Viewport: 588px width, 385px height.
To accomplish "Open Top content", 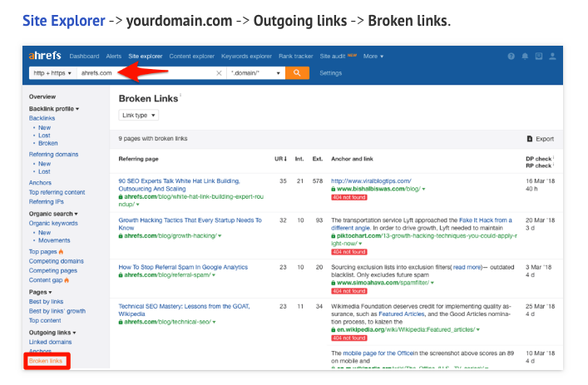I will pyautogui.click(x=45, y=320).
